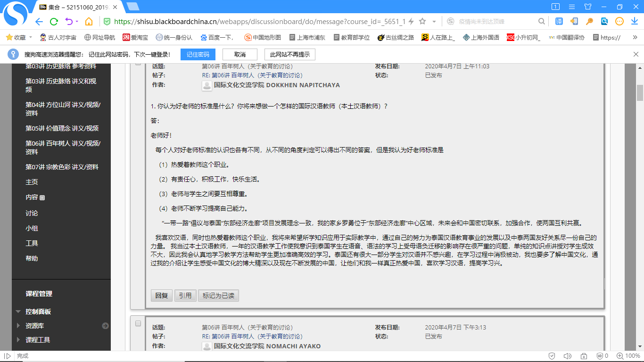The width and height of the screenshot is (644, 362).
Task: Expand the 课程工具 section
Action: pyautogui.click(x=18, y=340)
